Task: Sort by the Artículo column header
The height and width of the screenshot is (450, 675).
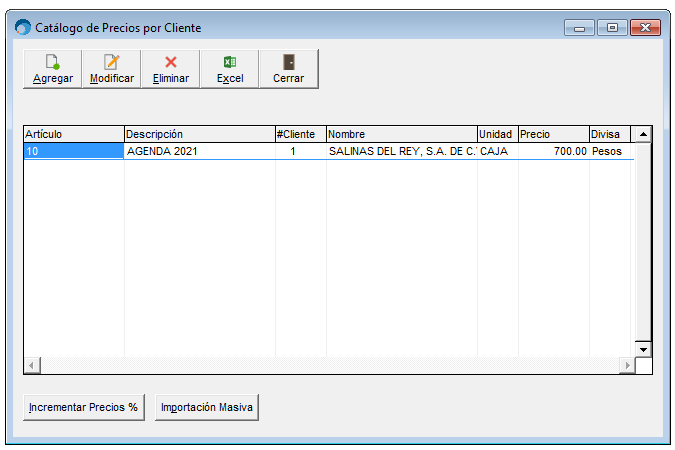Action: 74,134
